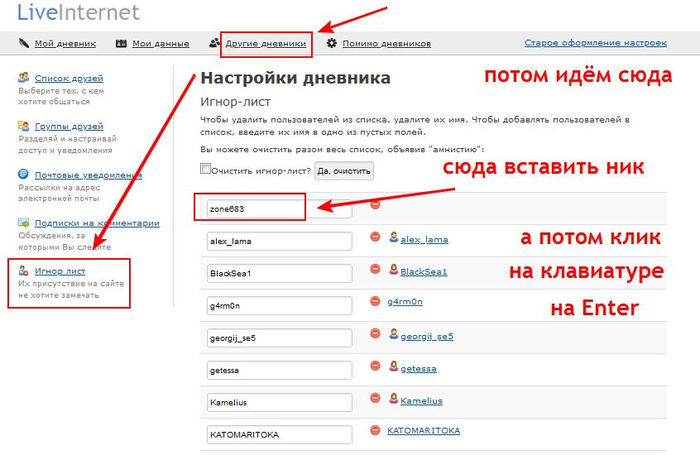Screen dimensions: 700x455
Task: Click the globe icon next to Почтовые уведомления
Action: (x=23, y=174)
